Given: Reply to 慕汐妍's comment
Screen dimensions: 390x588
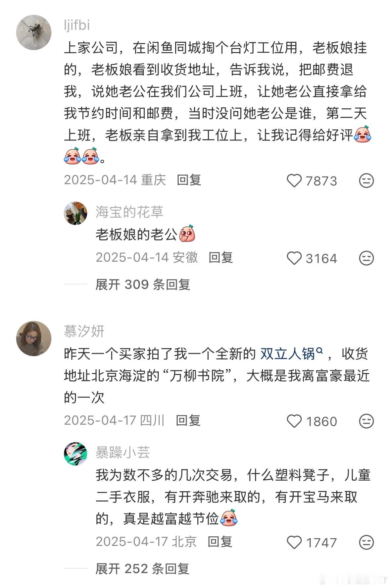Looking at the screenshot, I should pyautogui.click(x=188, y=421).
